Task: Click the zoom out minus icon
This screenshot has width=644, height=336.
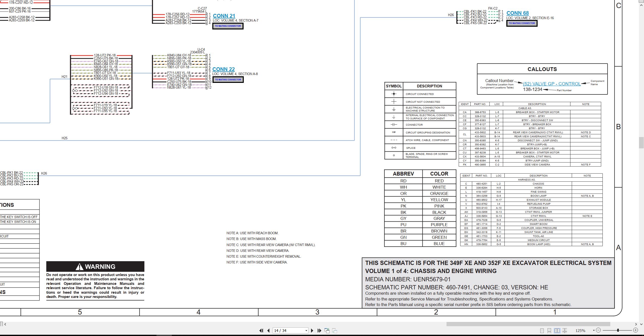Action: click(x=598, y=330)
